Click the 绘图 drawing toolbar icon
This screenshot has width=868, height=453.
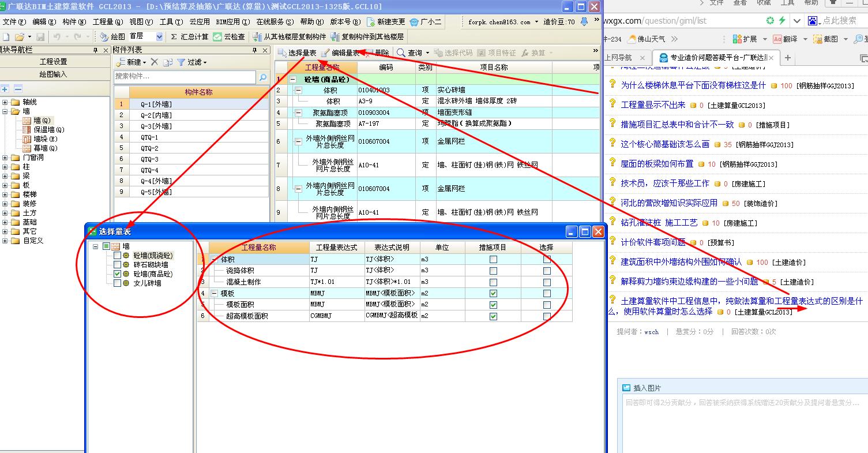(104, 36)
